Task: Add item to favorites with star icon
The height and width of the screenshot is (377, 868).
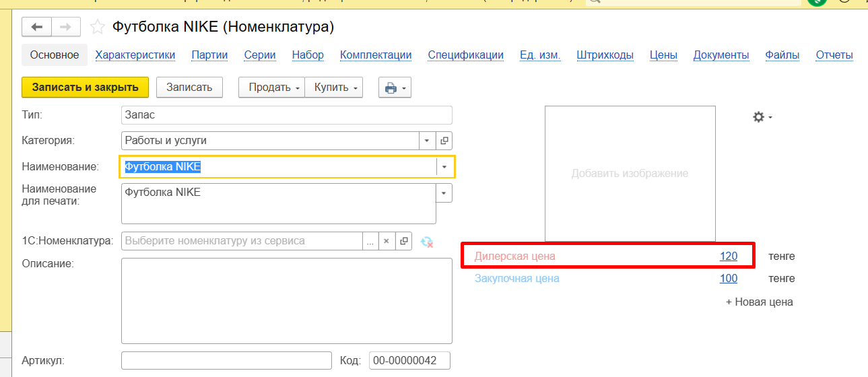Action: click(x=98, y=27)
